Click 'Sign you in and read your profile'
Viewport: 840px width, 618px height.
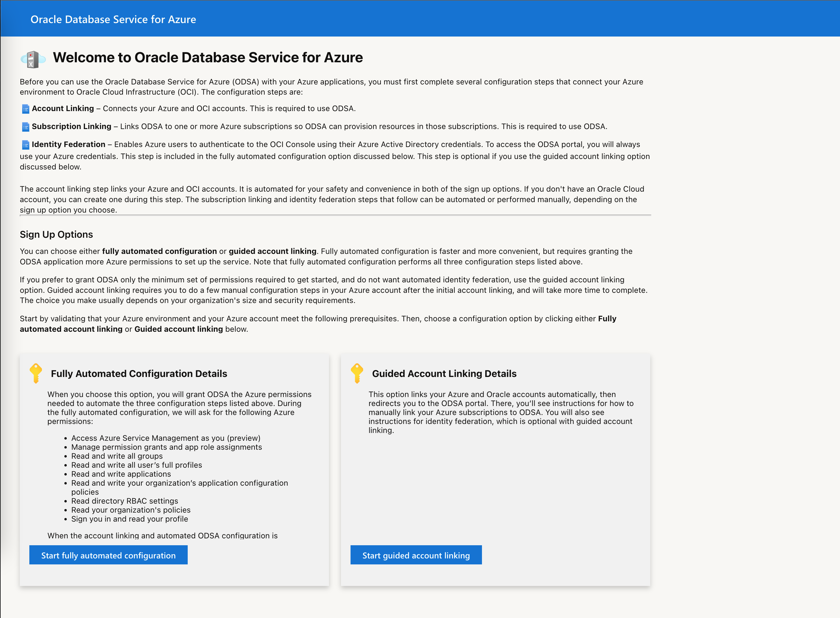click(x=130, y=519)
